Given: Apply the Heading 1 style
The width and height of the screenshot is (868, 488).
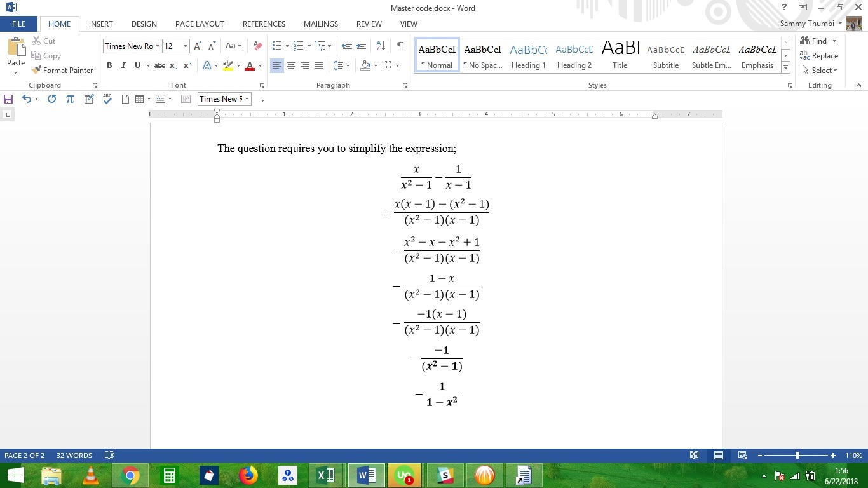Looking at the screenshot, I should click(x=528, y=55).
